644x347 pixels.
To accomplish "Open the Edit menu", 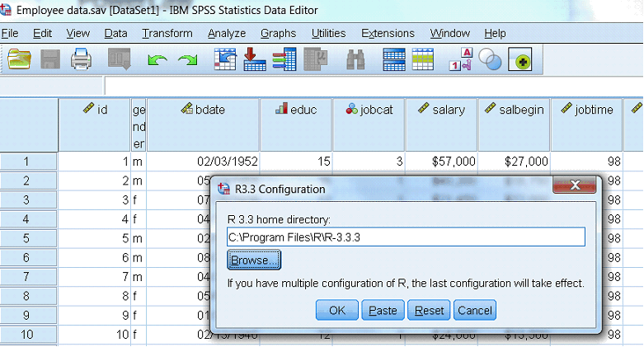I will pyautogui.click(x=42, y=33).
